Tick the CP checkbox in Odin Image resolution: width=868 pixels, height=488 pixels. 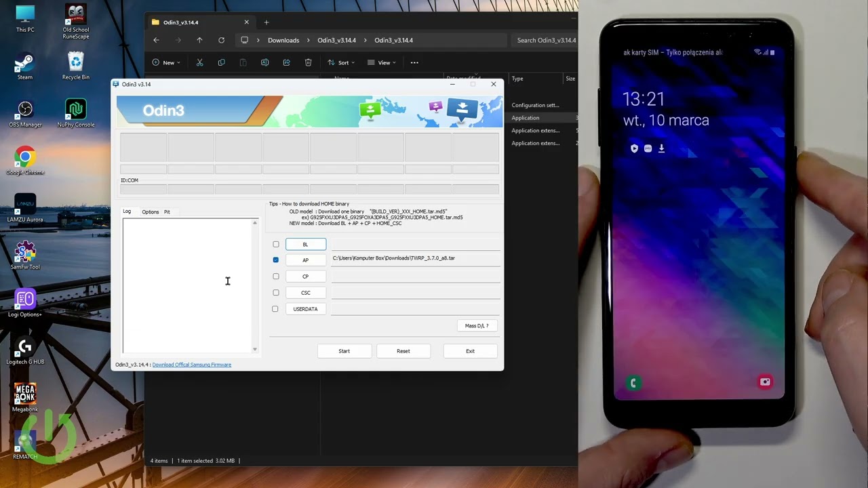point(276,277)
